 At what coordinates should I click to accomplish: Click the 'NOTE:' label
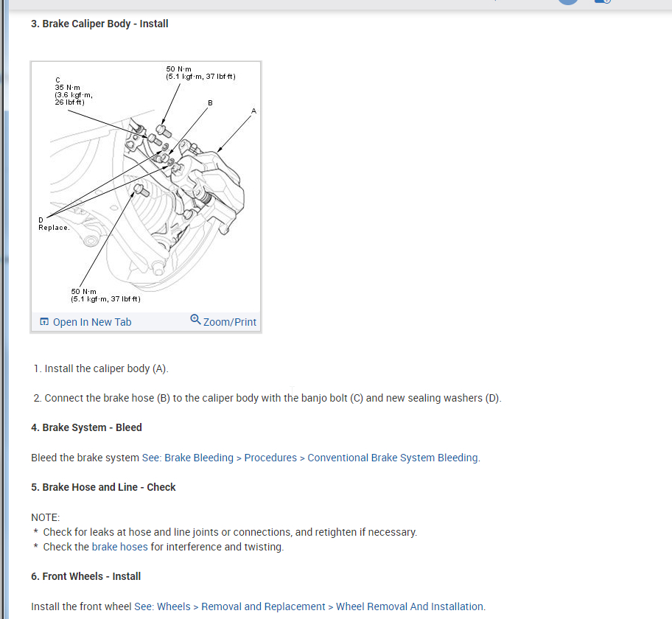46,517
